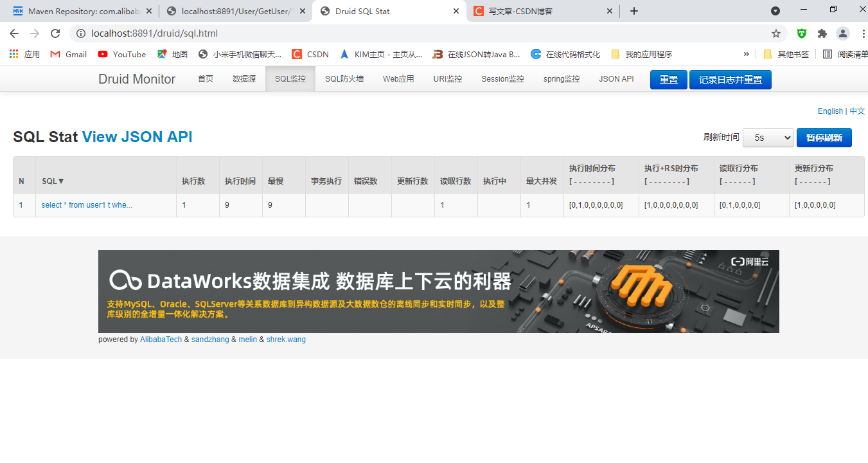Screen dimensions: 868x463
Task: Toggle 暂停刷新 to pause auto-refresh
Action: 824,137
